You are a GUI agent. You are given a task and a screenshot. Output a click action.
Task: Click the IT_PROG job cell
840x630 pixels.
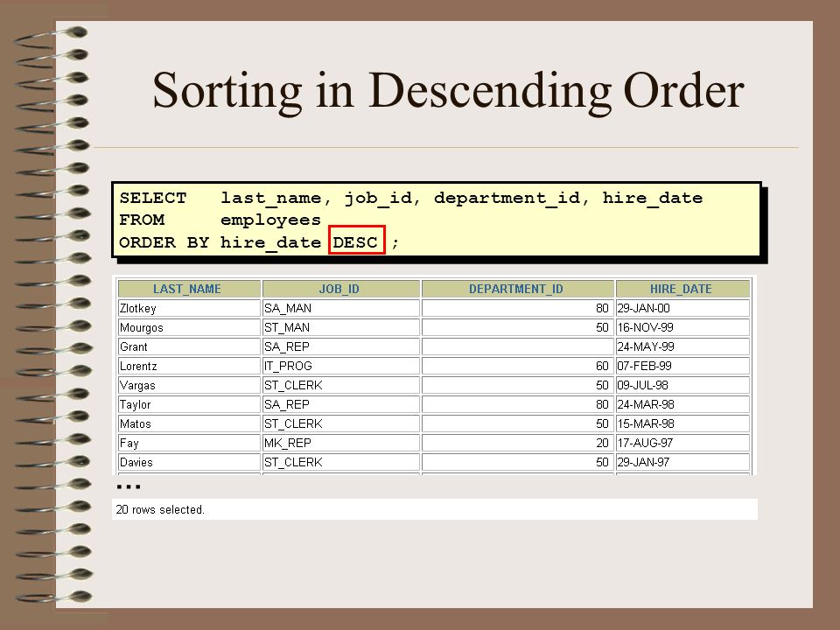click(340, 366)
